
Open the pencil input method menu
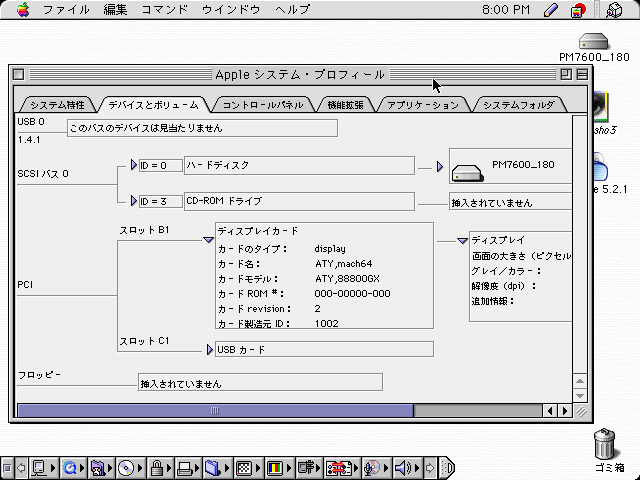[x=551, y=9]
